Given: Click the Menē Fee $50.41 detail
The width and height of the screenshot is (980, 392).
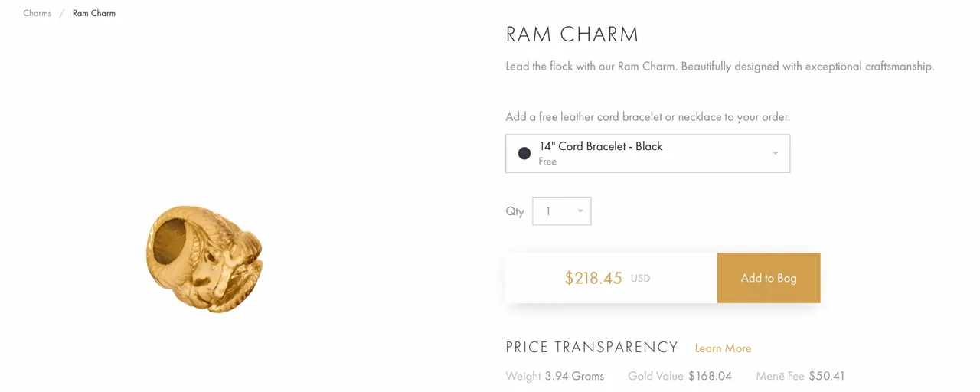Looking at the screenshot, I should (800, 376).
